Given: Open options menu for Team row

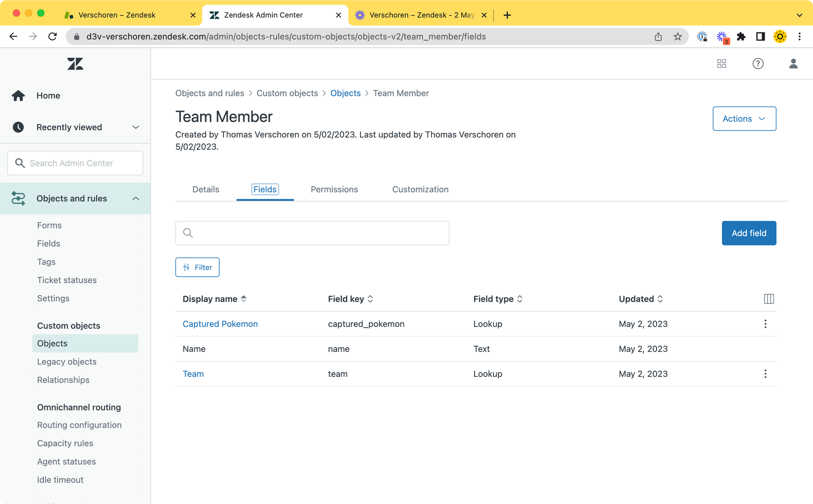Looking at the screenshot, I should pyautogui.click(x=765, y=374).
